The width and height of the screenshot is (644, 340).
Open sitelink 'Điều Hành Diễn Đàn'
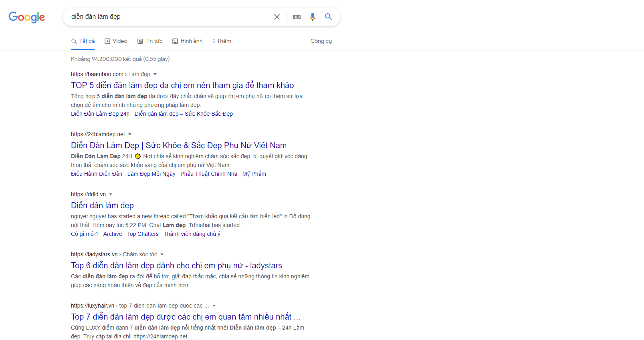[97, 174]
